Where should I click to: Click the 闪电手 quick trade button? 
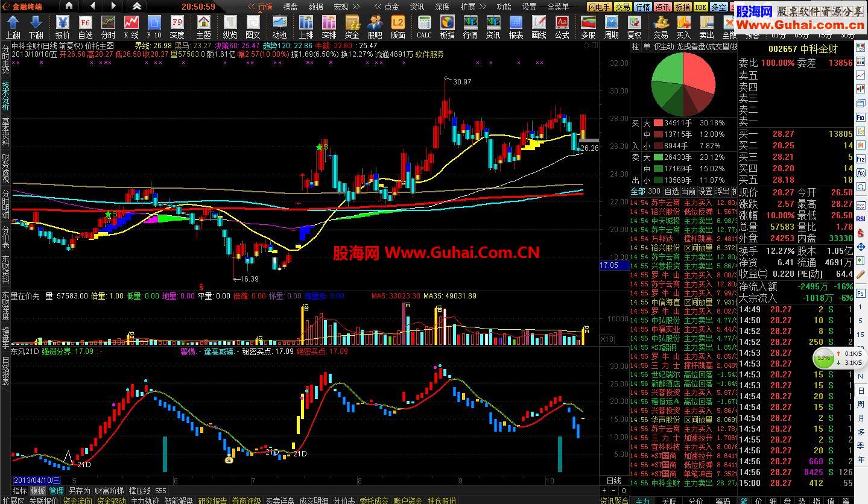[x=599, y=7]
